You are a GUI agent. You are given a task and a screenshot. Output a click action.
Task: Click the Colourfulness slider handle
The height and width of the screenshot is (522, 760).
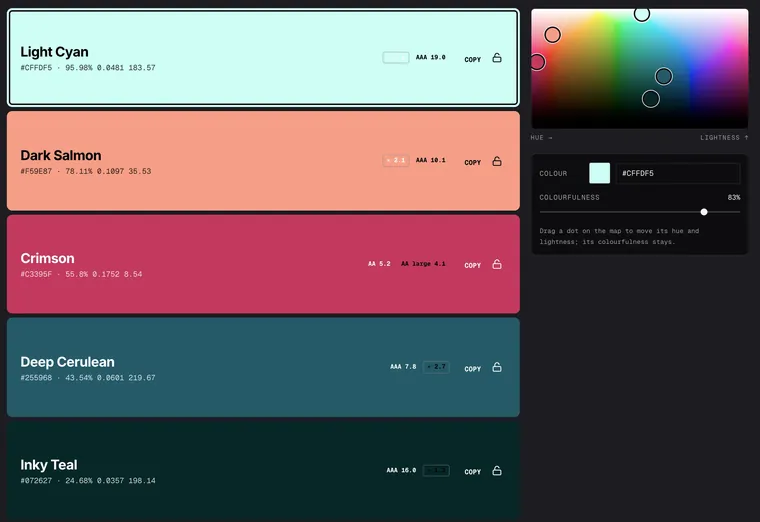point(704,212)
